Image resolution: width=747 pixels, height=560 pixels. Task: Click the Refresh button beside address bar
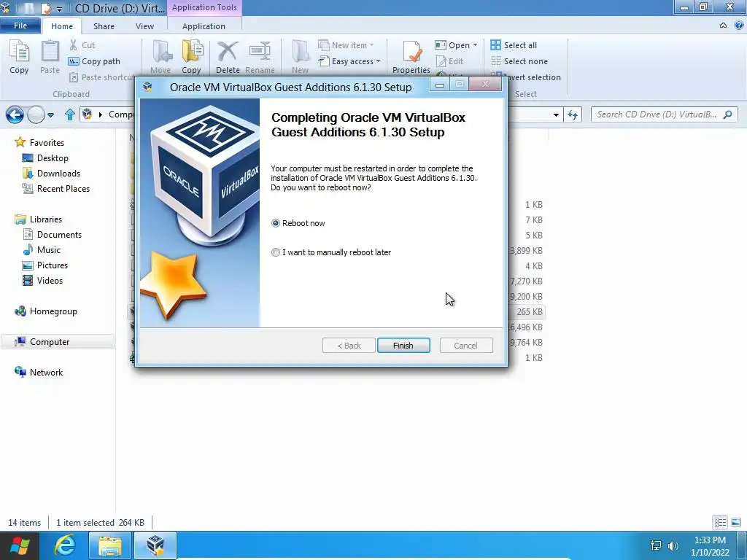[x=573, y=114]
